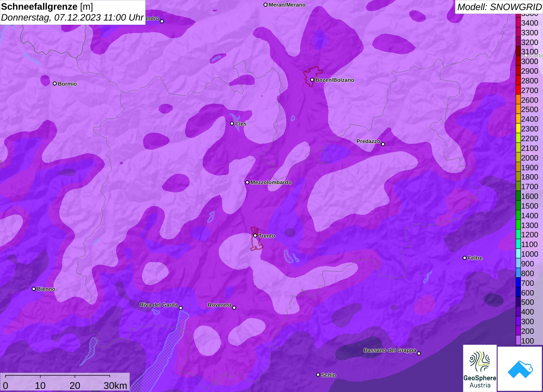Click the 2700 m red legend swatch
Screen dimensions: 543x392
click(518, 90)
